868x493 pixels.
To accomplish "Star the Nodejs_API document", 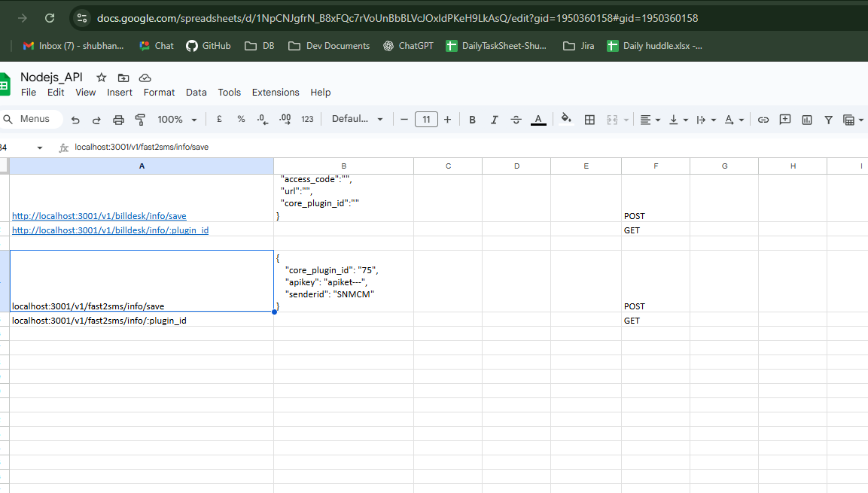I will pos(102,78).
